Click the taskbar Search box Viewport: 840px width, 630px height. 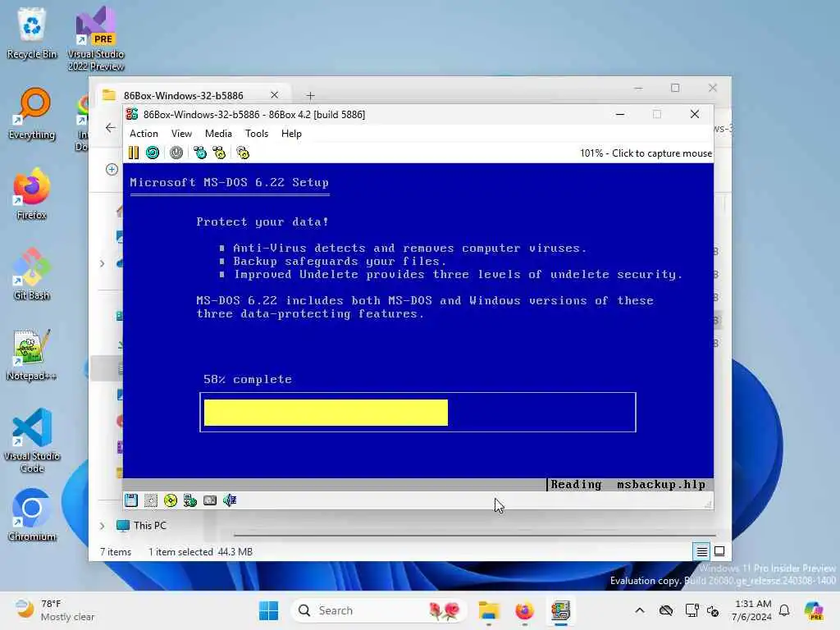[x=379, y=610]
